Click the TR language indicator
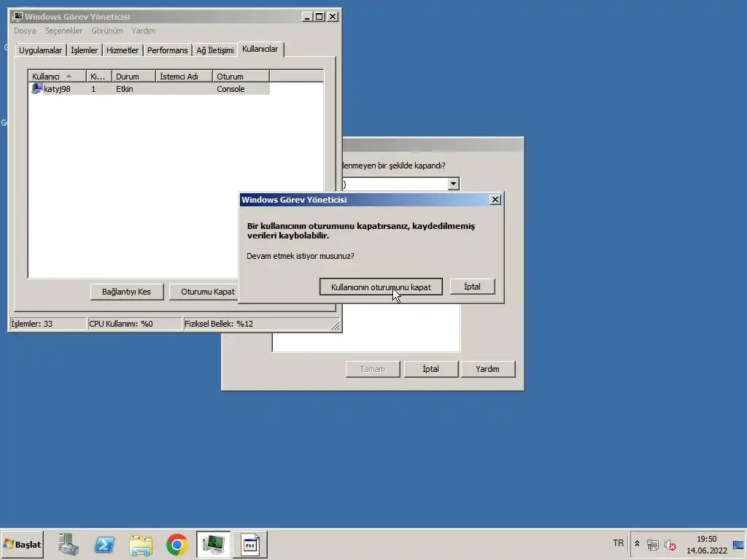The width and height of the screenshot is (747, 560). click(x=618, y=543)
